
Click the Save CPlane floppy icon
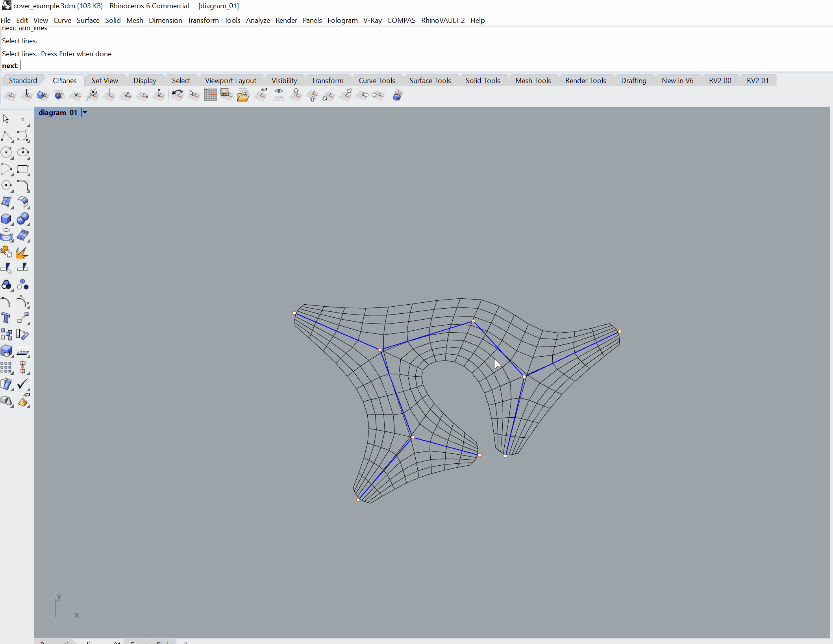coord(227,95)
